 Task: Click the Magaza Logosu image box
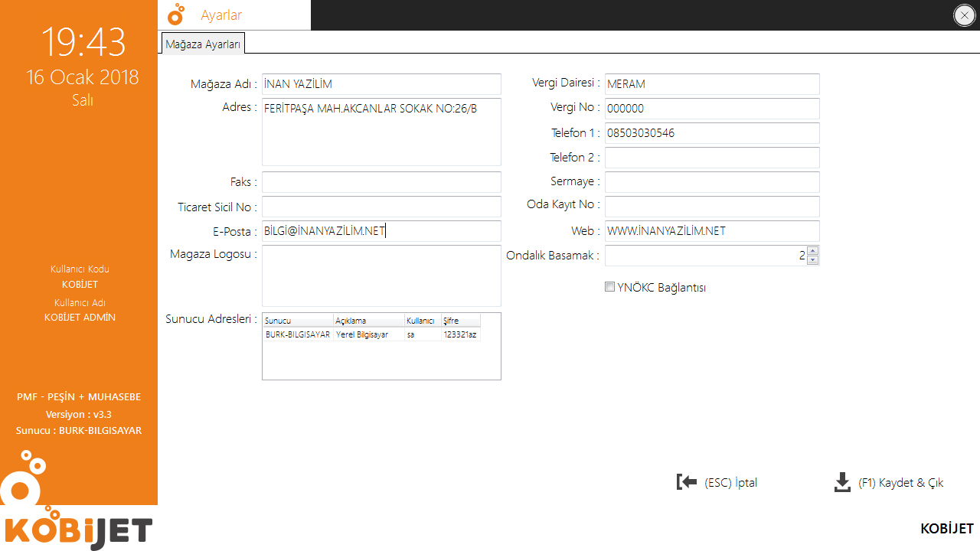(381, 275)
